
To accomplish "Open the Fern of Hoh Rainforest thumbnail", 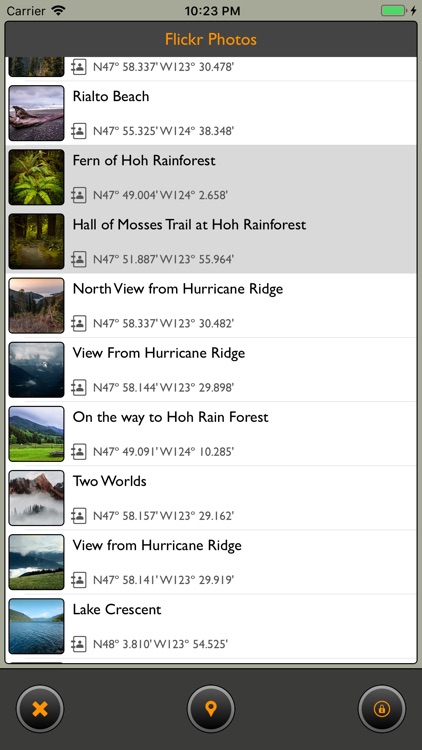I will [x=36, y=177].
